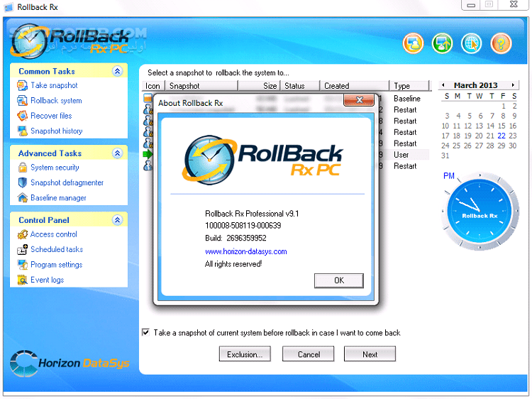Open the www.horizon-datasys.com link
This screenshot has height=399, width=532.
[246, 251]
